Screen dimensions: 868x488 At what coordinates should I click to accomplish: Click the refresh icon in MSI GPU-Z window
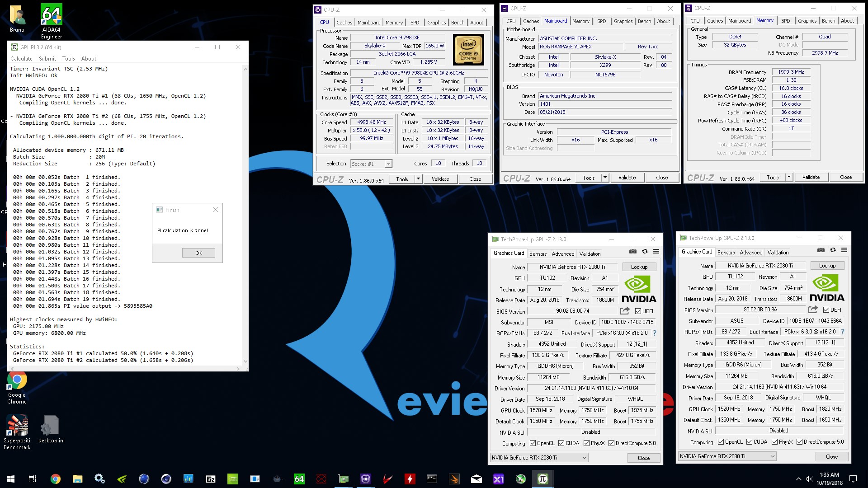645,252
